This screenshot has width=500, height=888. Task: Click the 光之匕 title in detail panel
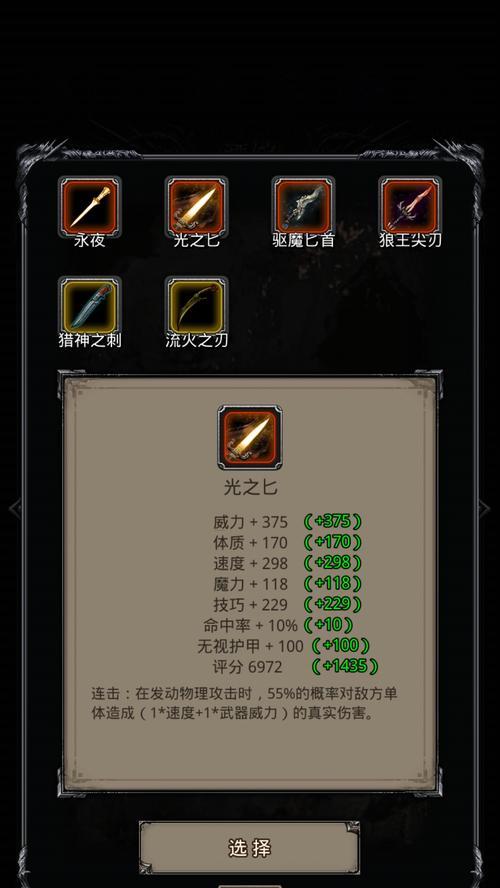click(x=250, y=488)
